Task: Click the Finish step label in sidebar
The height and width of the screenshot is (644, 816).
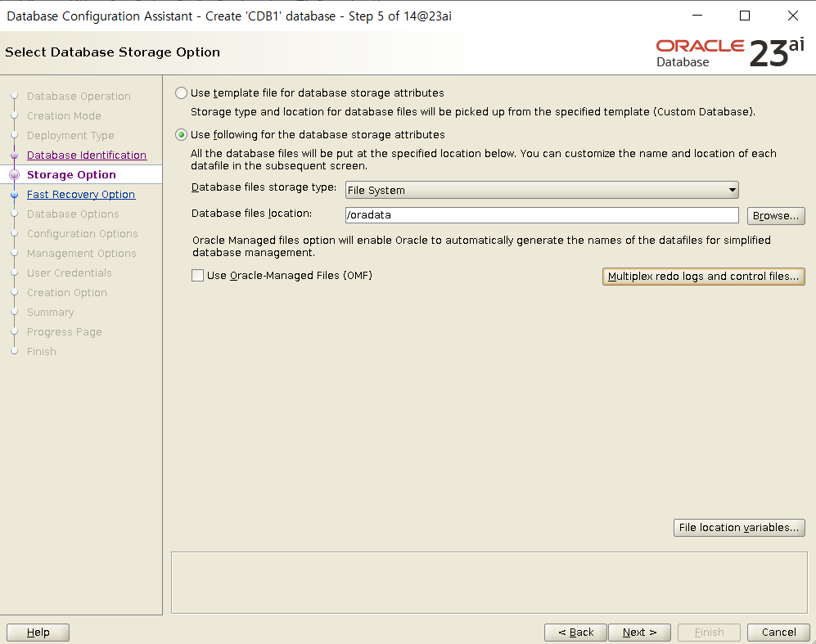Action: tap(42, 352)
